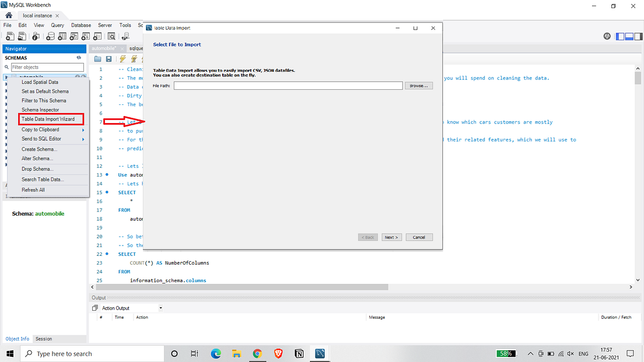Image resolution: width=644 pixels, height=362 pixels.
Task: Expand the Copy to Clipboard submenu
Action: tap(40, 129)
